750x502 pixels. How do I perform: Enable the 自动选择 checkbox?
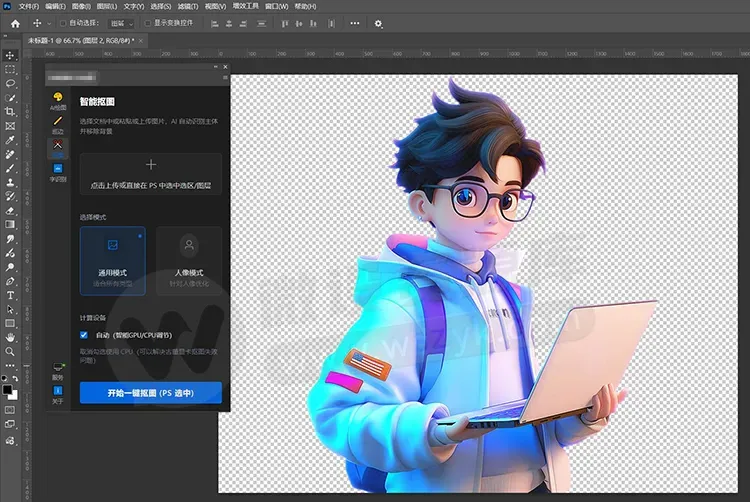pyautogui.click(x=63, y=23)
